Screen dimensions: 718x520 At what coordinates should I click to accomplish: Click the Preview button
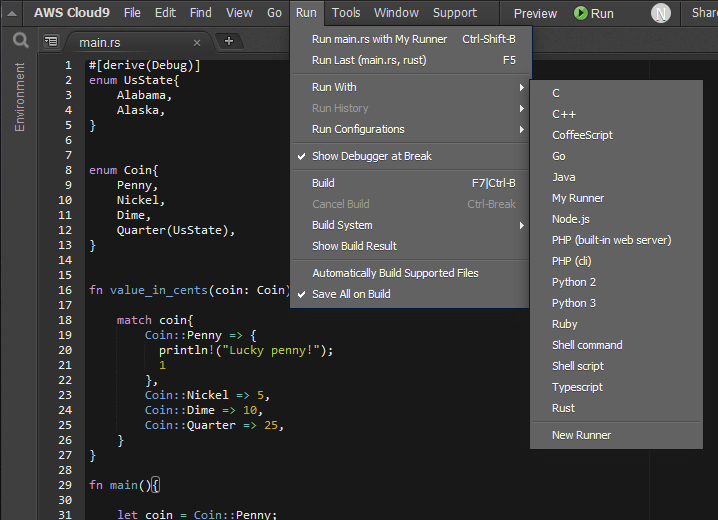pos(535,13)
